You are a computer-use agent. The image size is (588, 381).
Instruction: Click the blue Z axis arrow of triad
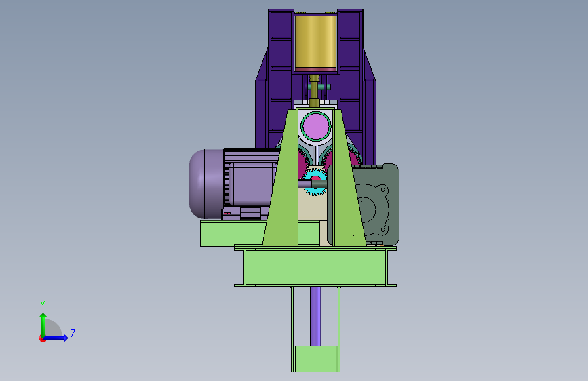pos(56,338)
